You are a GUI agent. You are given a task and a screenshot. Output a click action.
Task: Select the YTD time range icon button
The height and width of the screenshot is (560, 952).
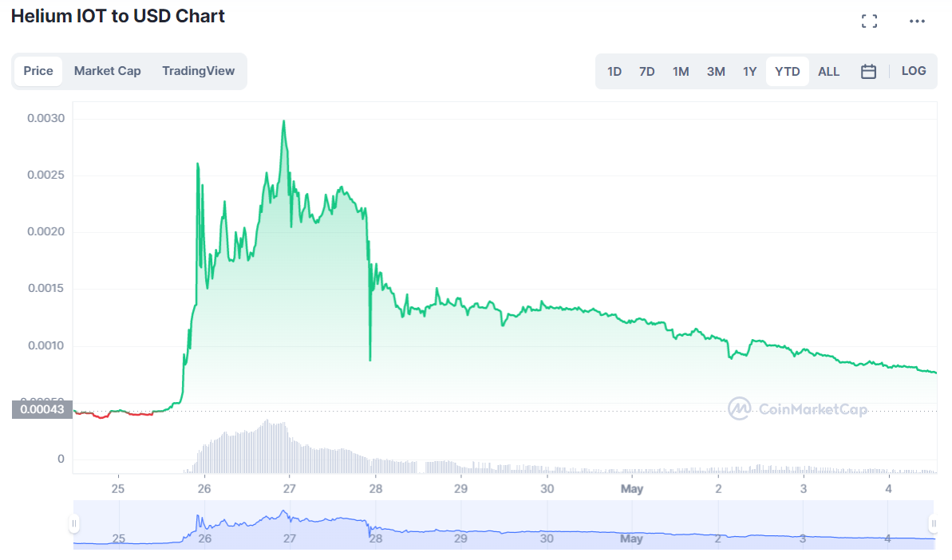(787, 71)
